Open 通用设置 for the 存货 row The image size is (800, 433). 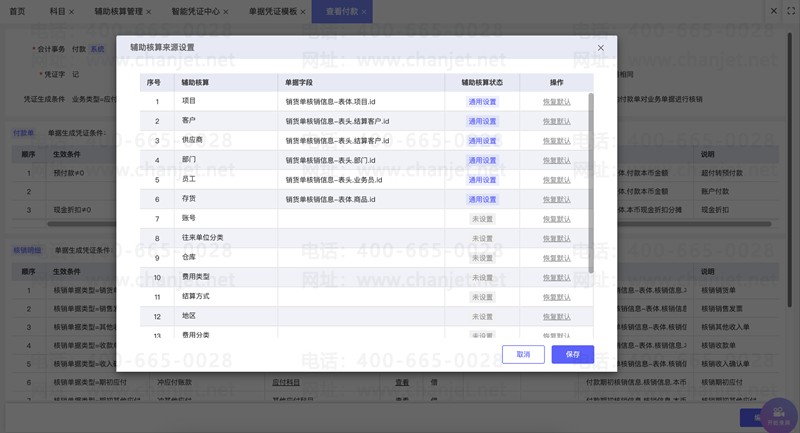click(x=482, y=199)
